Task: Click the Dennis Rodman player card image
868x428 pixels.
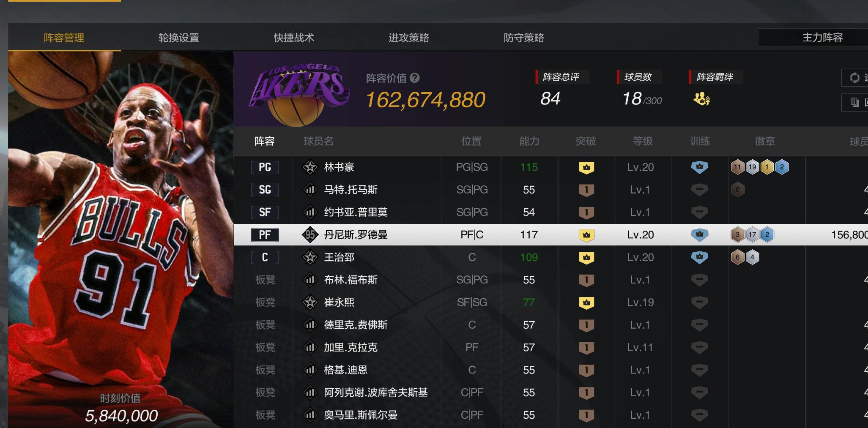Action: [121, 240]
